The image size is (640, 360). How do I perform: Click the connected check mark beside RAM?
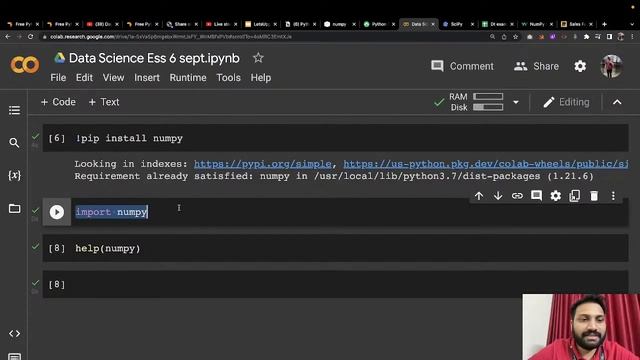coord(439,102)
